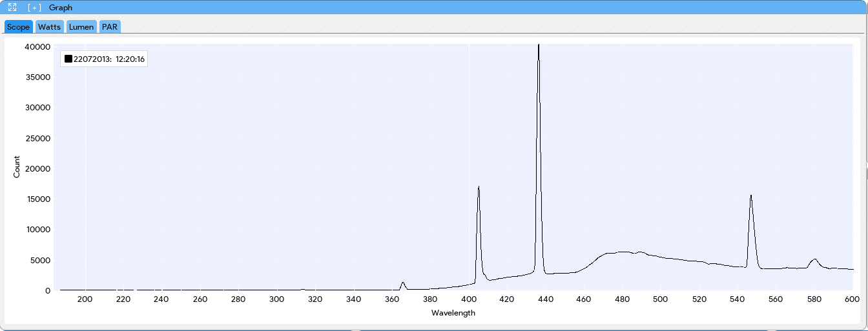Select the 200 wavelength tick label
868x331 pixels.
click(x=85, y=299)
